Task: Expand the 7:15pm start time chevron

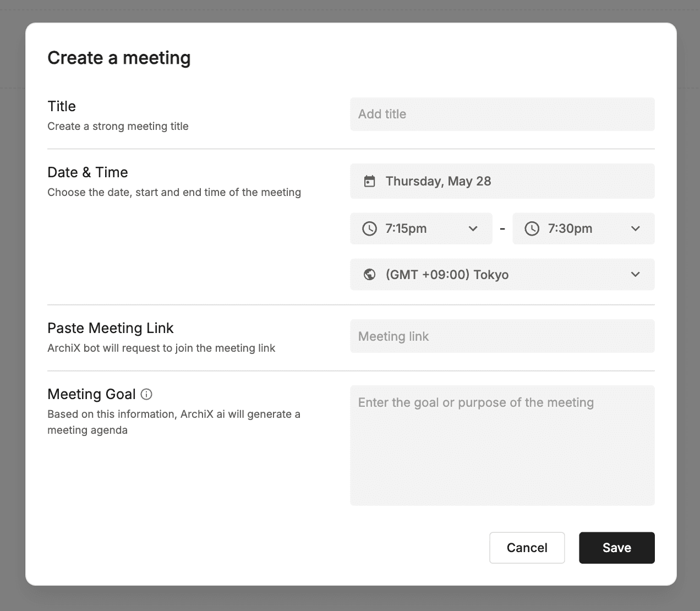Action: (473, 228)
